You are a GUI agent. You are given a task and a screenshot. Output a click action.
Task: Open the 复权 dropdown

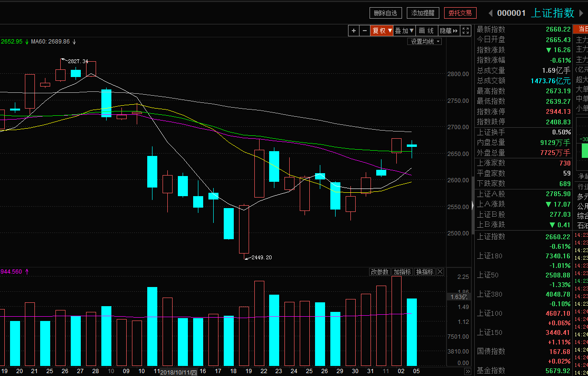(x=382, y=31)
